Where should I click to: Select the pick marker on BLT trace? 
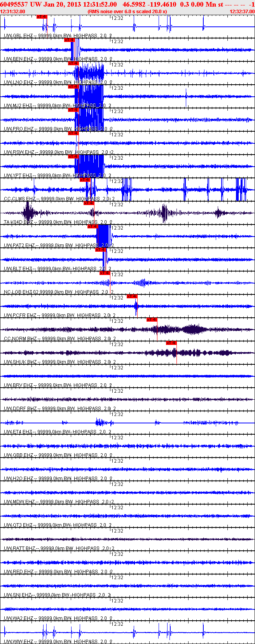pyautogui.click(x=100, y=250)
